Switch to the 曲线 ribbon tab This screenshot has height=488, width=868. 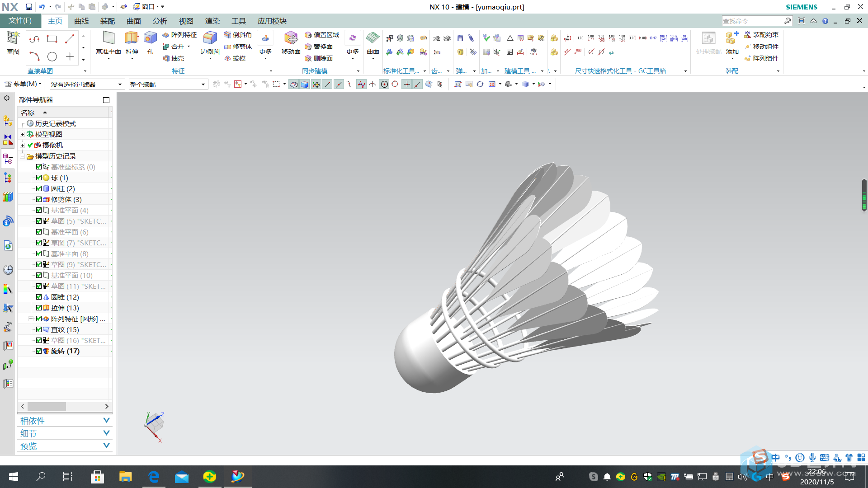coord(81,21)
